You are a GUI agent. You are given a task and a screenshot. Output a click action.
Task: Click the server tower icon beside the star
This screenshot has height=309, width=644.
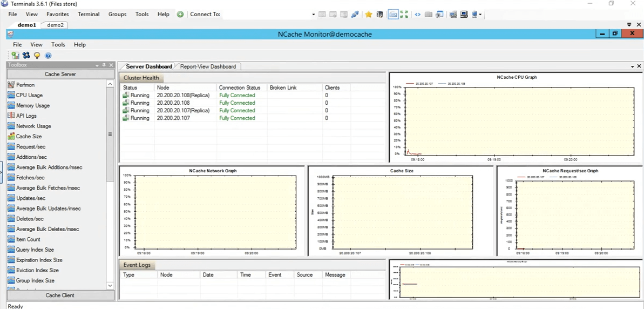click(380, 15)
